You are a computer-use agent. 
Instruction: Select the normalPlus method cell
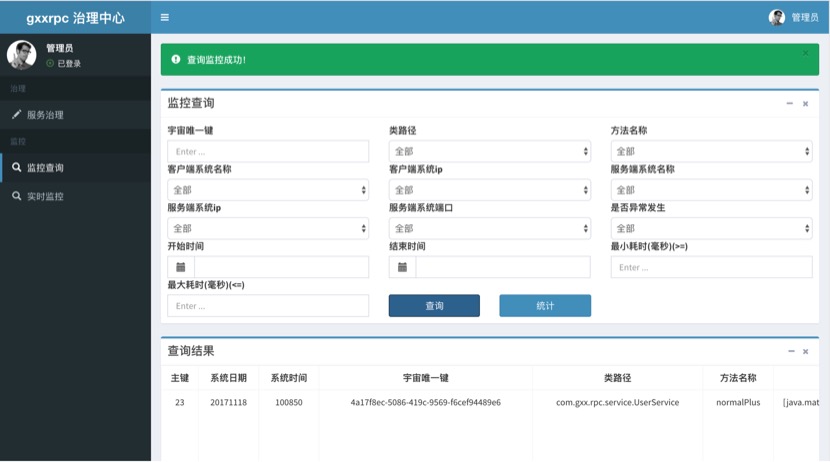[x=738, y=402]
